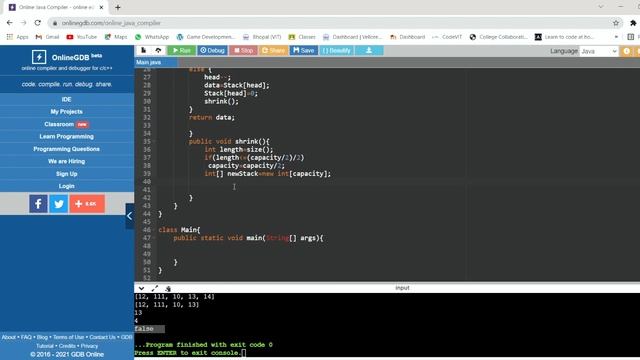
Task: Open the Game Development bookmark
Action: [x=206, y=37]
